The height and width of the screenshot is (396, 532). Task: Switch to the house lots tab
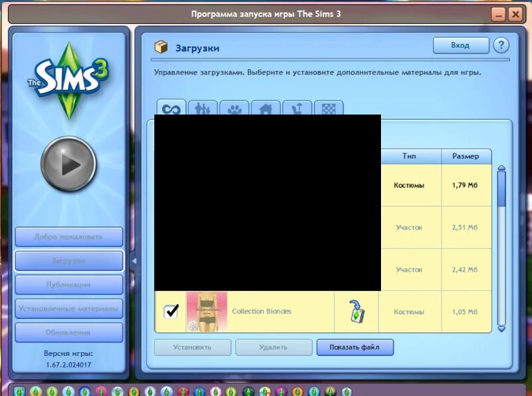pos(265,108)
